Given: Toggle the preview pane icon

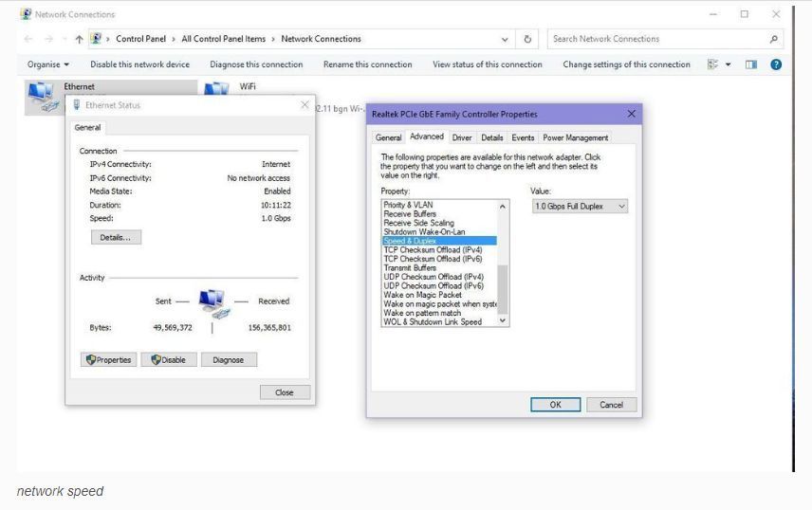Looking at the screenshot, I should click(751, 64).
